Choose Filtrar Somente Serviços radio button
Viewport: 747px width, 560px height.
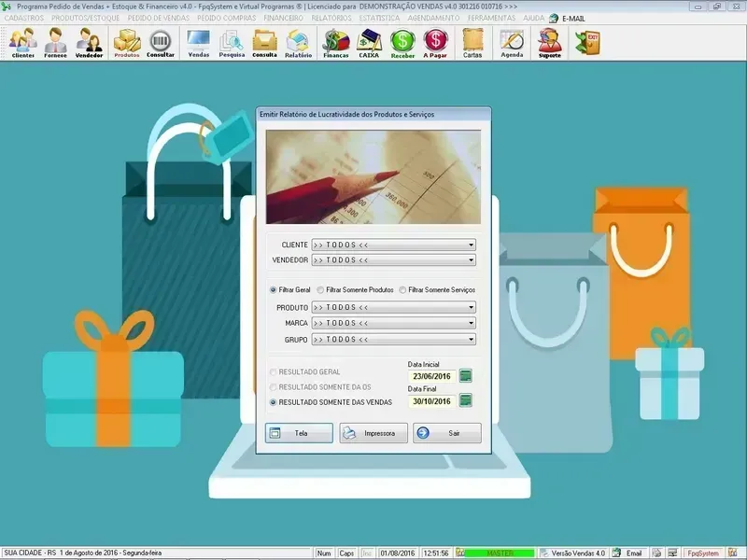click(x=402, y=290)
